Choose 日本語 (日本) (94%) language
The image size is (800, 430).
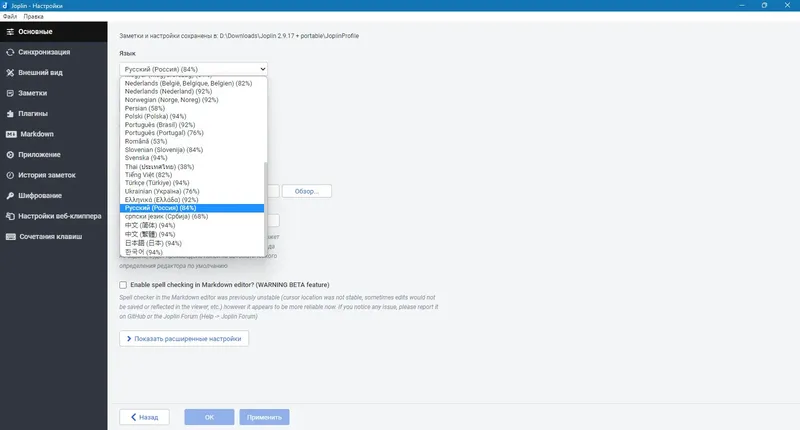pyautogui.click(x=192, y=243)
